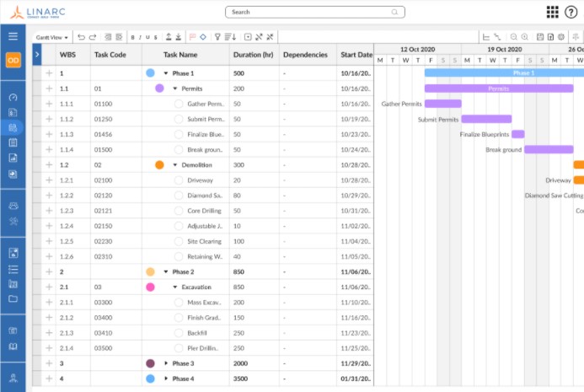
Task: Add a row using plus on WBS 1.1.1
Action: click(49, 104)
